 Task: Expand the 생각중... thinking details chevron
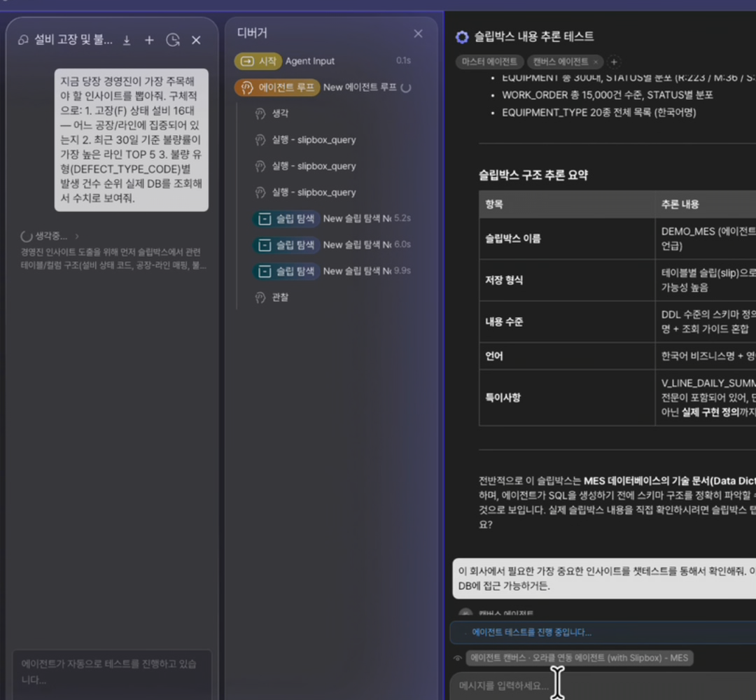[77, 236]
